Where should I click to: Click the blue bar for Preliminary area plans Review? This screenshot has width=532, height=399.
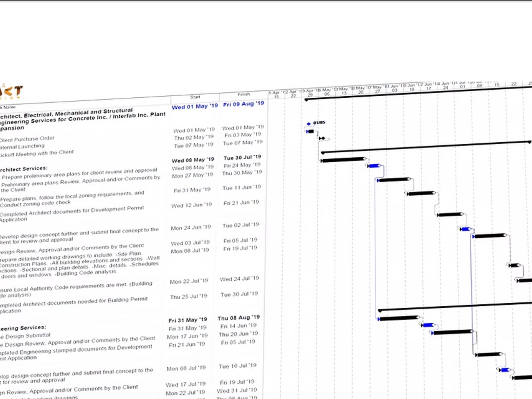374,166
